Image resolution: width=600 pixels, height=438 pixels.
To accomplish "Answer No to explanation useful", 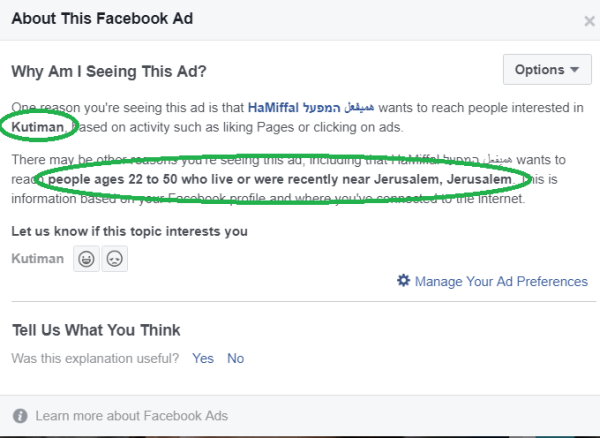I will click(235, 358).
